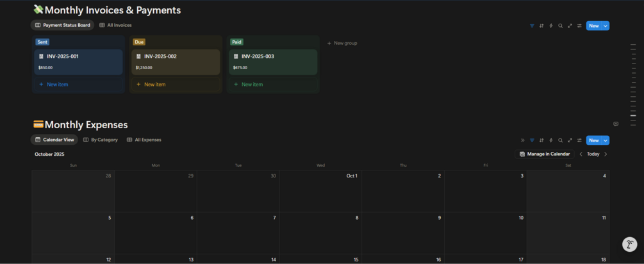Go to next month in calendar
Viewport: 644px width, 264px height.
pyautogui.click(x=606, y=154)
